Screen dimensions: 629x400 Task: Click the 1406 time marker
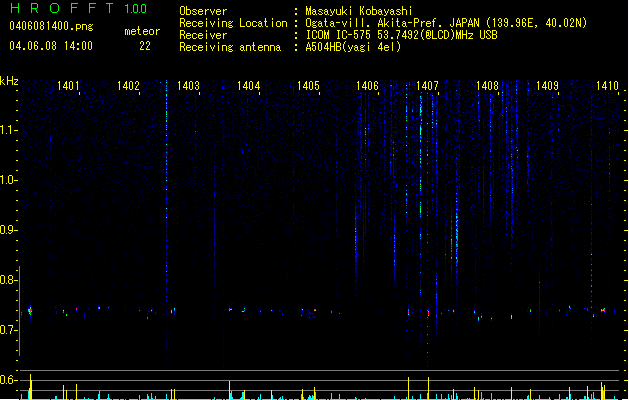[367, 85]
